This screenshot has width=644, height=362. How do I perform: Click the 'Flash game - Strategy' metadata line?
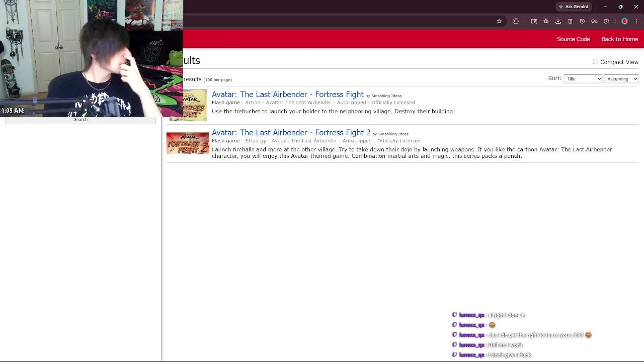tap(316, 141)
